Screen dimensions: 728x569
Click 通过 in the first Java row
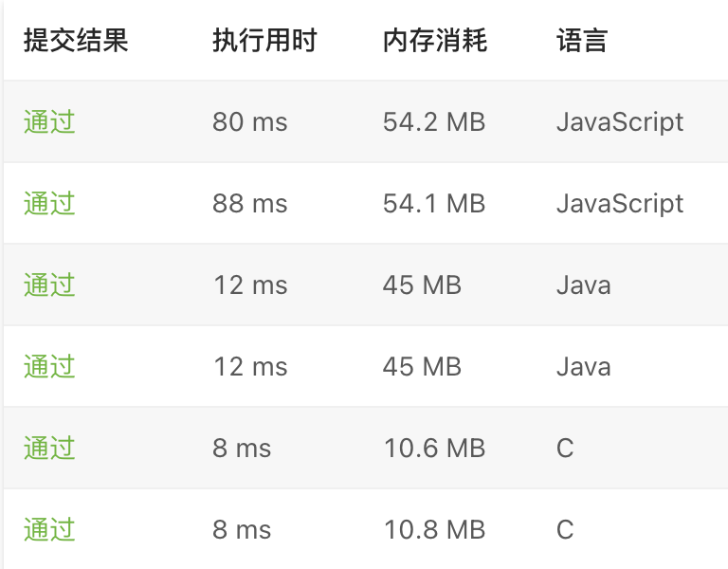pyautogui.click(x=49, y=285)
